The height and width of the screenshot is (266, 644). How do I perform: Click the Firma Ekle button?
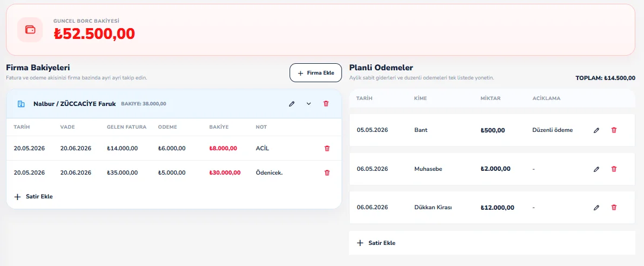coord(316,73)
